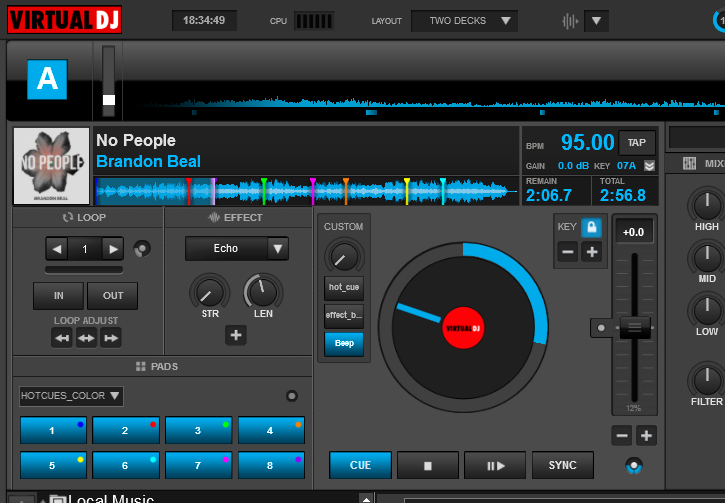Click the green cue marker on waveform
Image resolution: width=725 pixels, height=503 pixels.
[264, 191]
